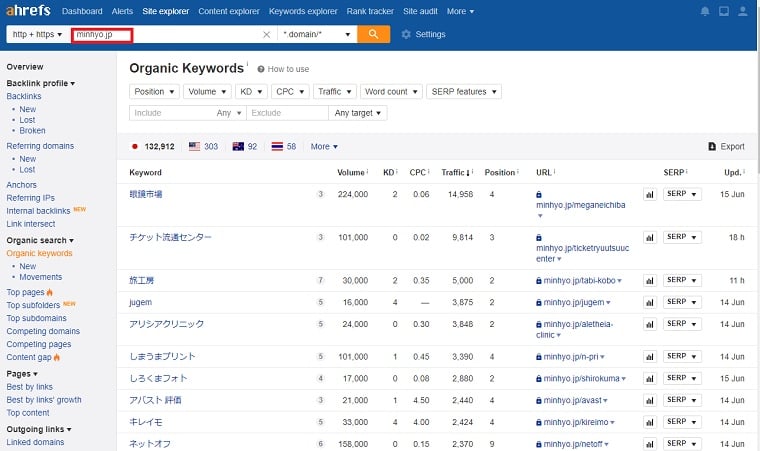Open the notifications bell icon
The height and width of the screenshot is (451, 760).
706,11
